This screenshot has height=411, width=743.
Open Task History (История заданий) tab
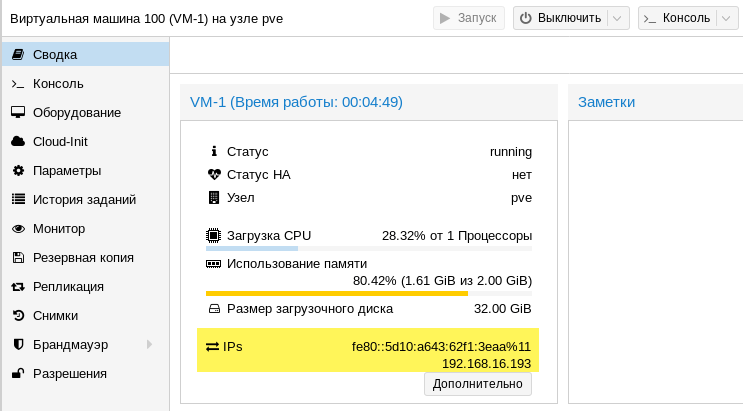click(x=84, y=199)
